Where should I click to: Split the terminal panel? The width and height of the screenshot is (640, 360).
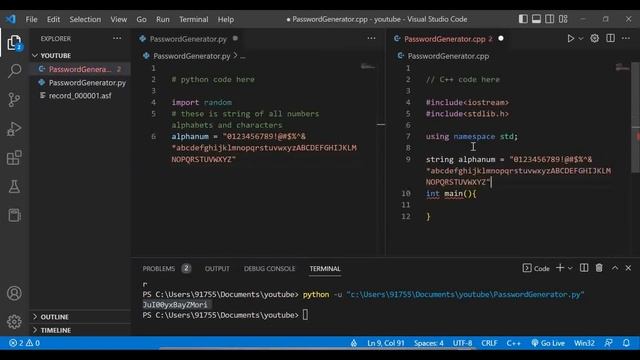tap(584, 268)
